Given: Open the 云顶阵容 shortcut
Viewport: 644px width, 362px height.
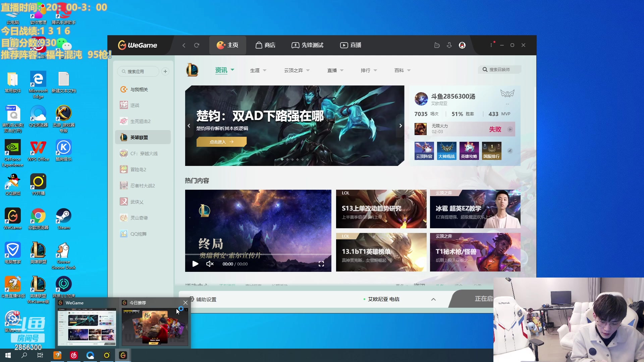Looking at the screenshot, I should point(424,150).
